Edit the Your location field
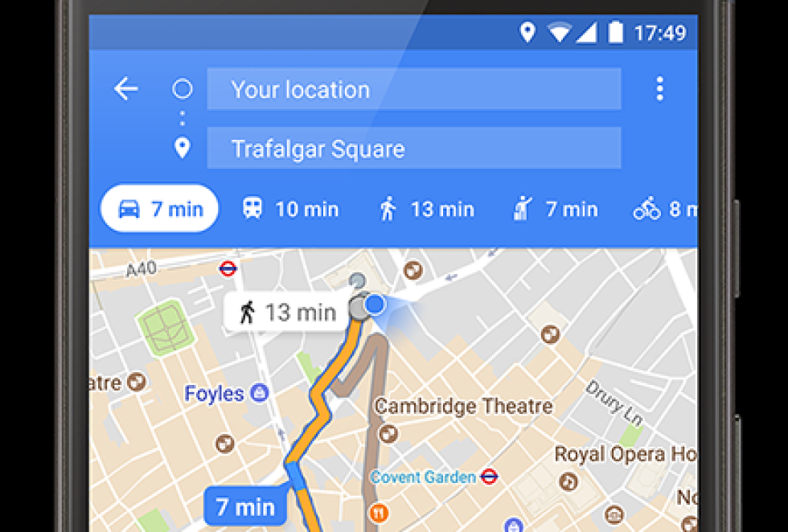The image size is (788, 532). pyautogui.click(x=413, y=89)
